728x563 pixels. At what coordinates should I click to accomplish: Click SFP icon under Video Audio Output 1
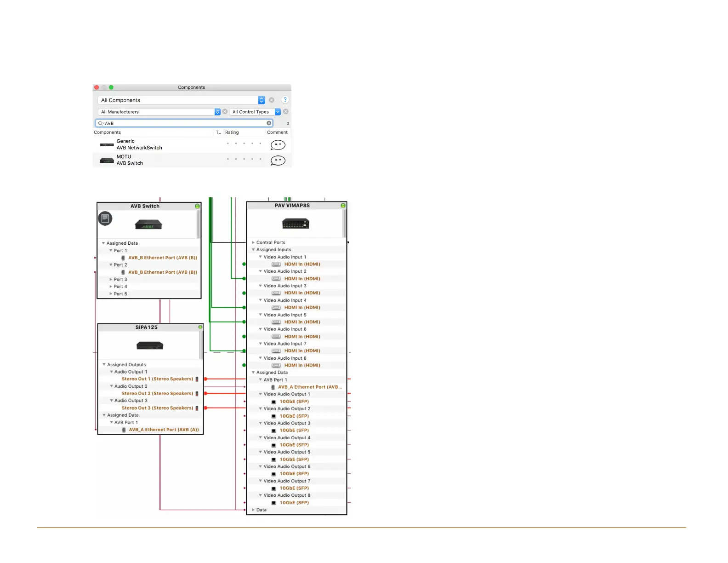click(273, 402)
